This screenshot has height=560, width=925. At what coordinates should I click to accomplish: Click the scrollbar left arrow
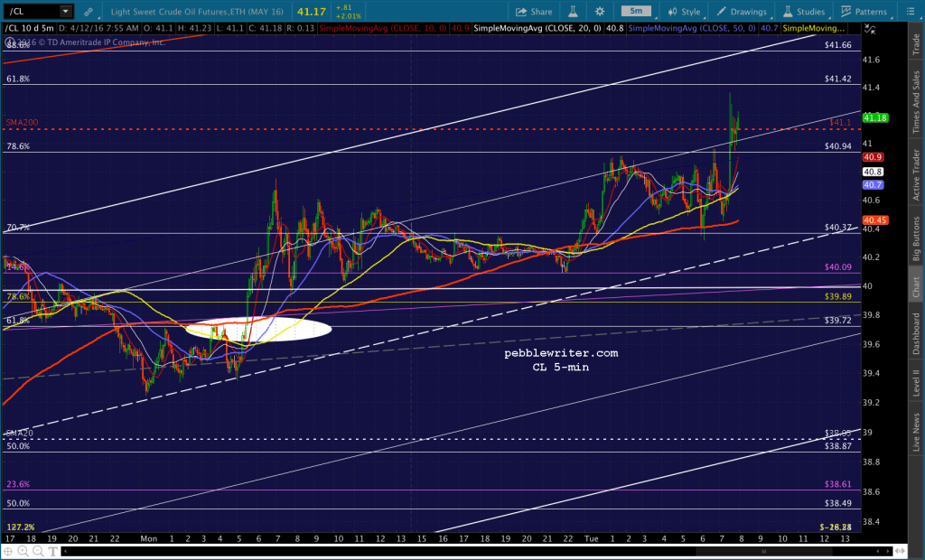(x=65, y=552)
